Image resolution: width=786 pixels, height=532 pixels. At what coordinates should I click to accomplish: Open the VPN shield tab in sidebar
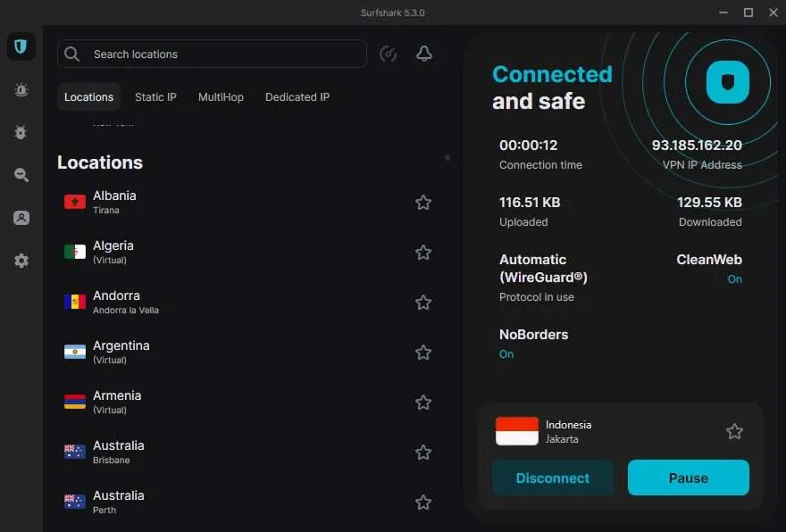(21, 46)
